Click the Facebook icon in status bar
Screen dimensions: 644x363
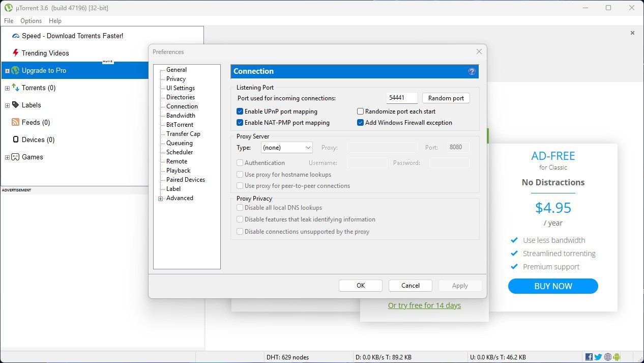(589, 357)
